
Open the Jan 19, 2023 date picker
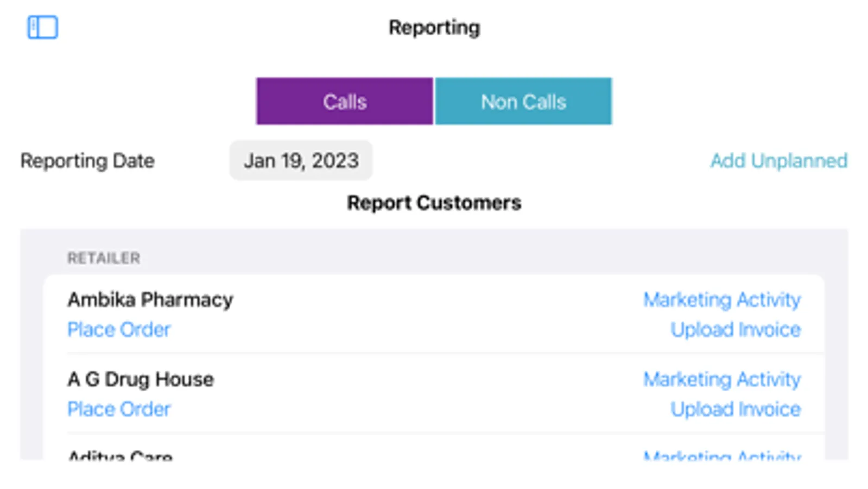(301, 161)
